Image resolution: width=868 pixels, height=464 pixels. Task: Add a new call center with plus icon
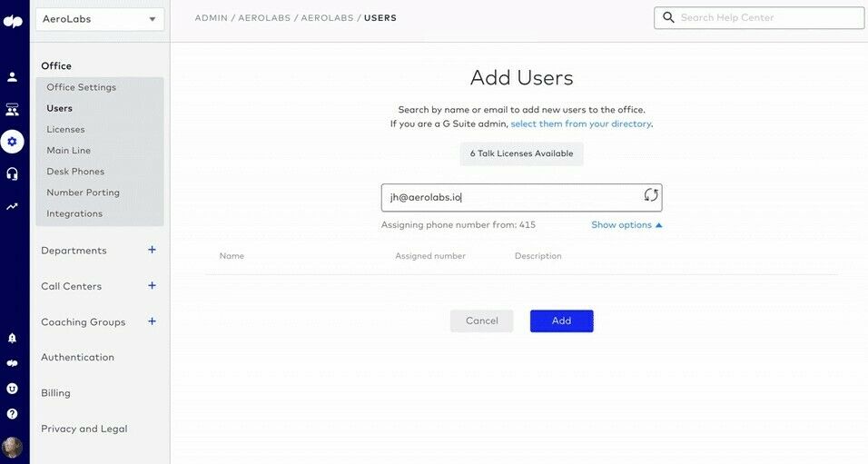coord(152,286)
